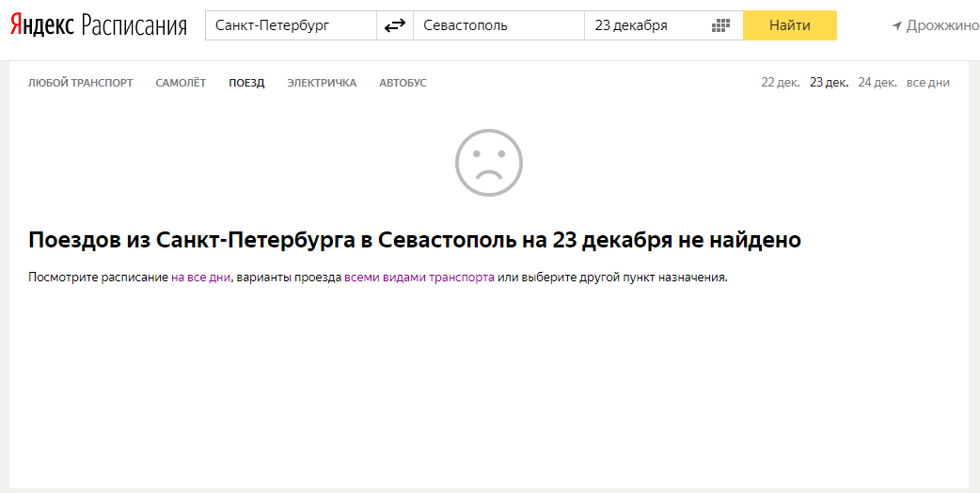Switch to 24 дек. date
Image resolution: width=980 pixels, height=493 pixels.
click(x=877, y=83)
